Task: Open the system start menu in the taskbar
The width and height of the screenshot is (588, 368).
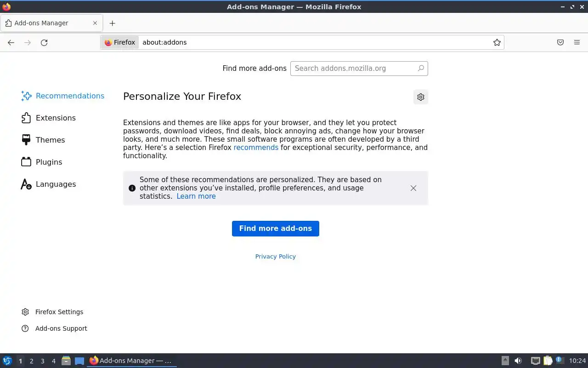Action: coord(7,361)
